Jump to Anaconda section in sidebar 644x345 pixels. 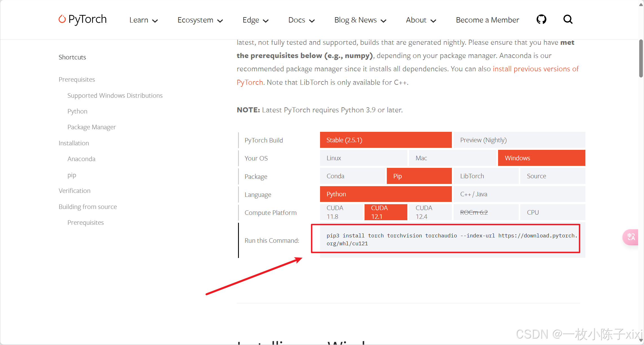81,159
